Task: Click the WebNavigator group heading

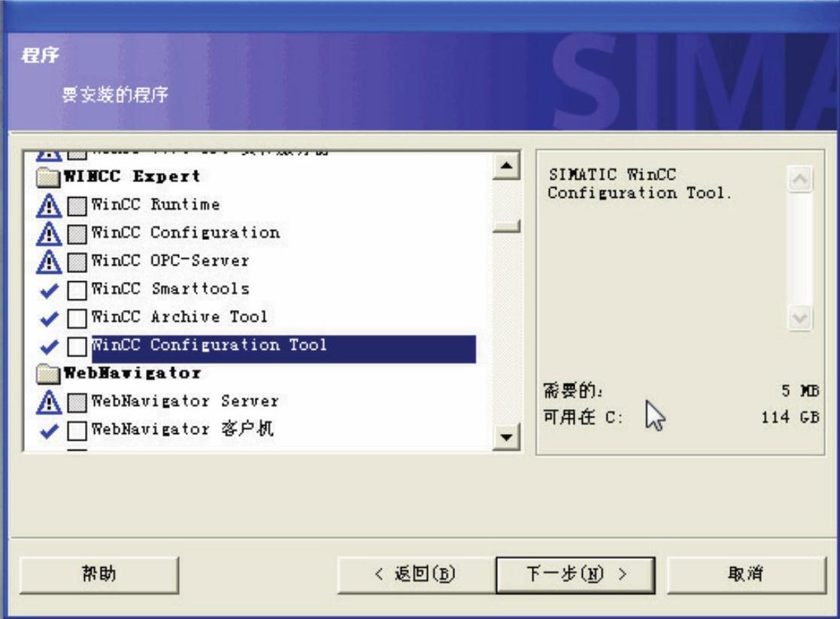Action: click(x=132, y=372)
